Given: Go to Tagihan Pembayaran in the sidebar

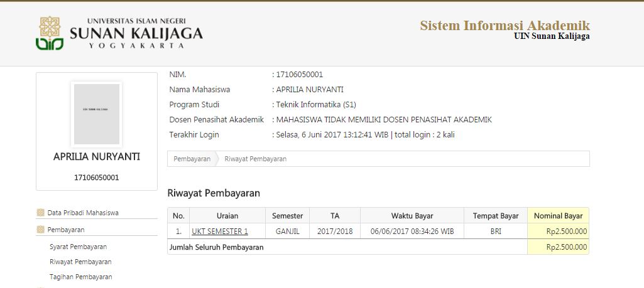Looking at the screenshot, I should tap(80, 277).
